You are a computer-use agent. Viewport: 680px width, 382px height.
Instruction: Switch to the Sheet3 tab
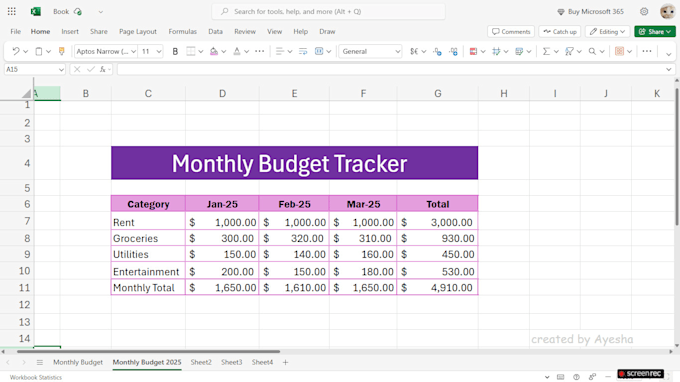pyautogui.click(x=232, y=362)
